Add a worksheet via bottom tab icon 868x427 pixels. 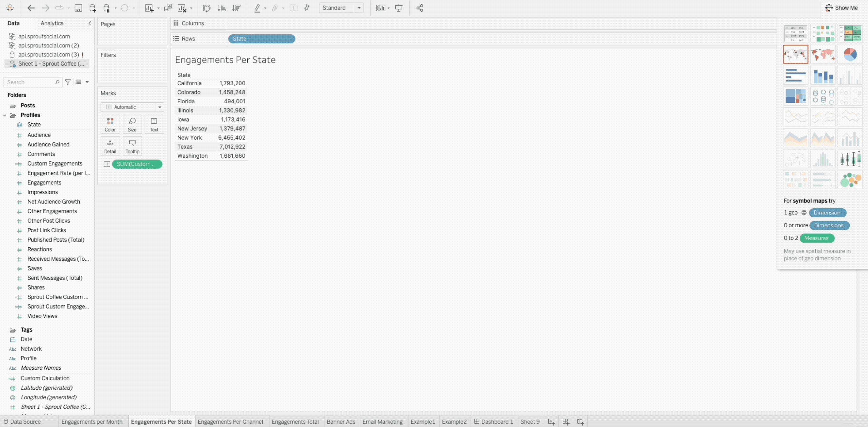(551, 421)
